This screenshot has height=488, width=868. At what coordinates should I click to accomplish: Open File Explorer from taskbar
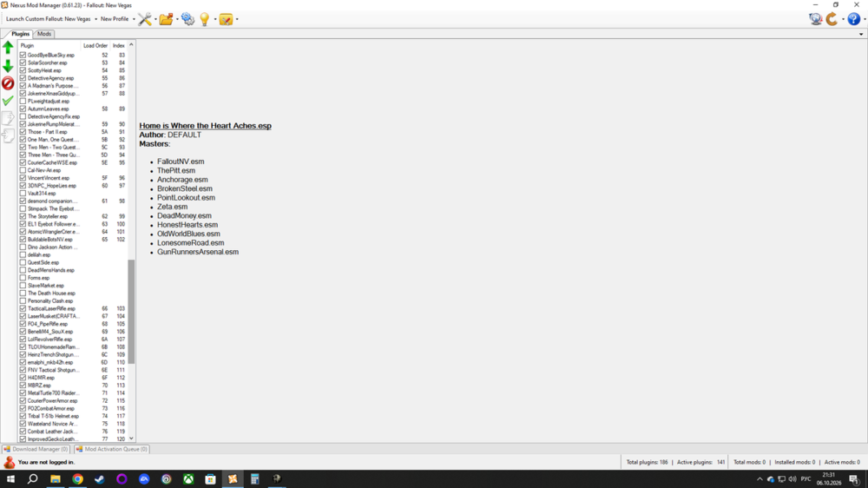coord(56,479)
